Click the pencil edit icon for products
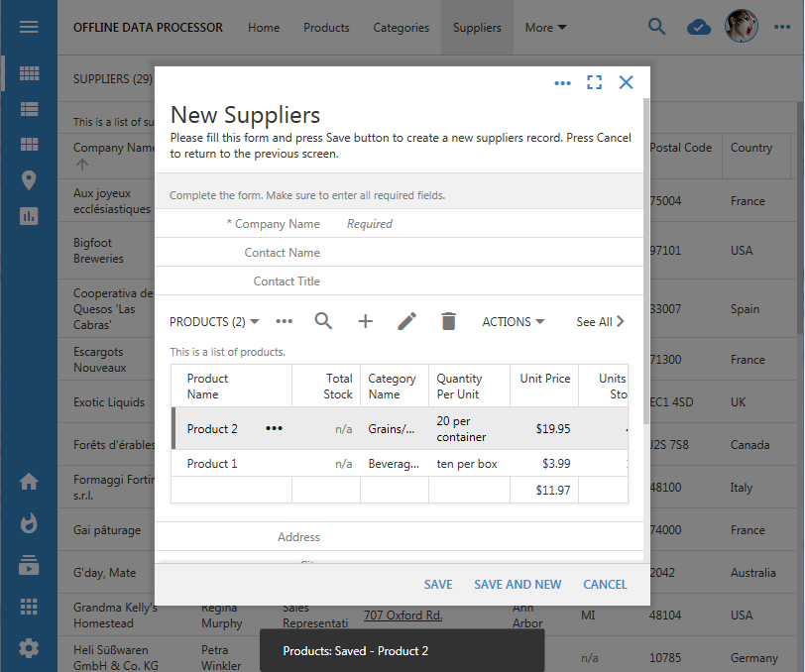This screenshot has height=672, width=805. [x=406, y=321]
